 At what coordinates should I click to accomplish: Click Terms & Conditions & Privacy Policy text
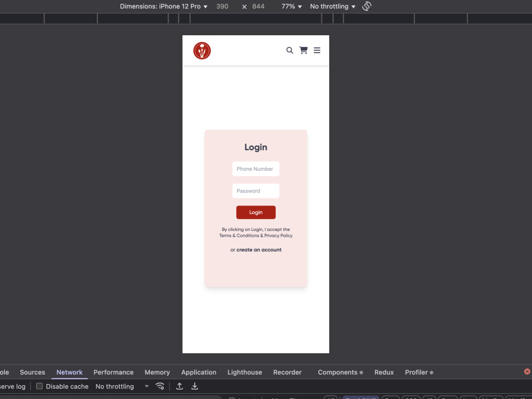tap(256, 236)
